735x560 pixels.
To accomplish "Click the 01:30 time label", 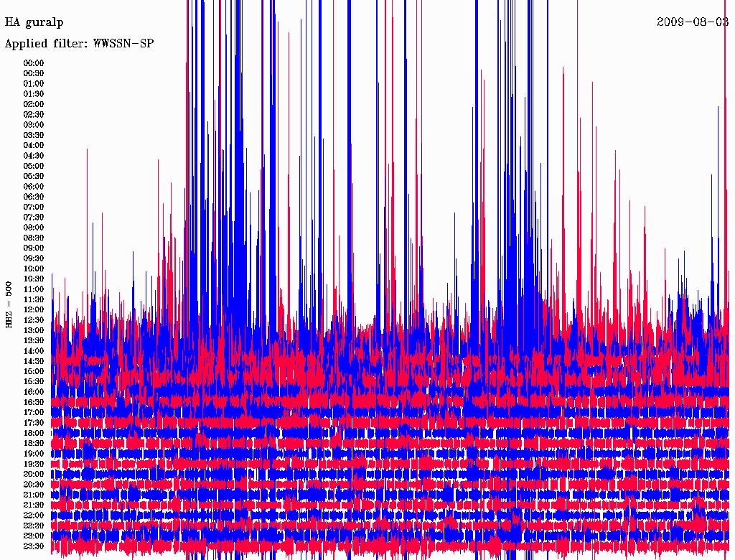I will (x=34, y=94).
